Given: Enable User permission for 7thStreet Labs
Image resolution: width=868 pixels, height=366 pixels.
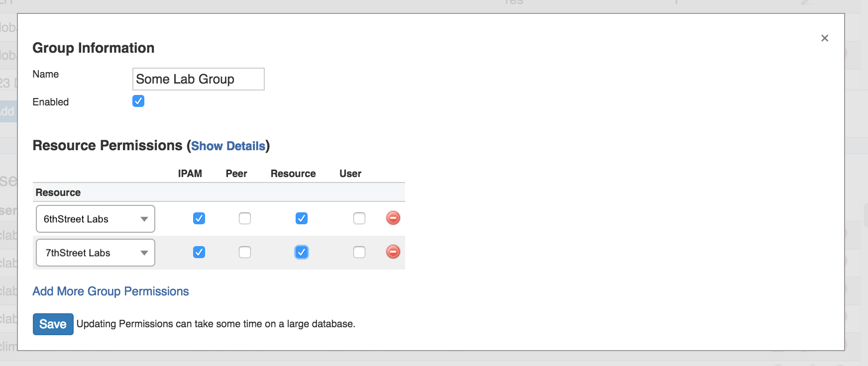Looking at the screenshot, I should (x=359, y=252).
